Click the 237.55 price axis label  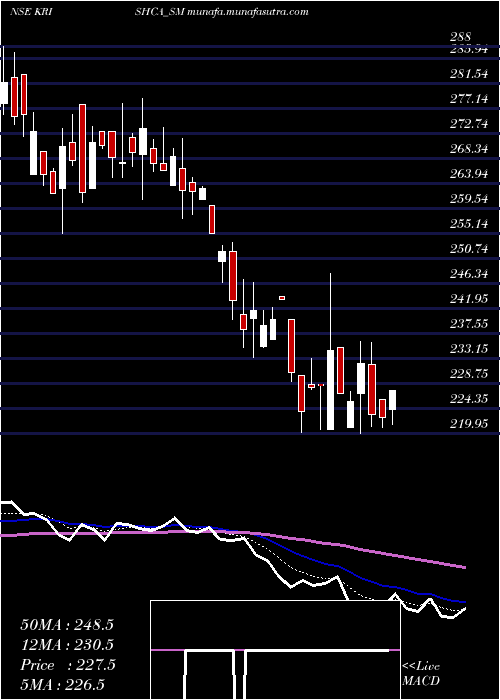(x=469, y=324)
